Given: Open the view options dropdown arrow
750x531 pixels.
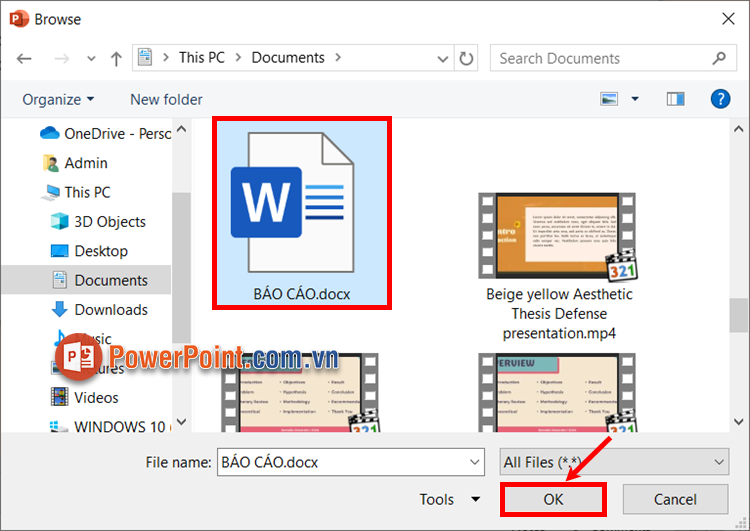Looking at the screenshot, I should pos(635,99).
